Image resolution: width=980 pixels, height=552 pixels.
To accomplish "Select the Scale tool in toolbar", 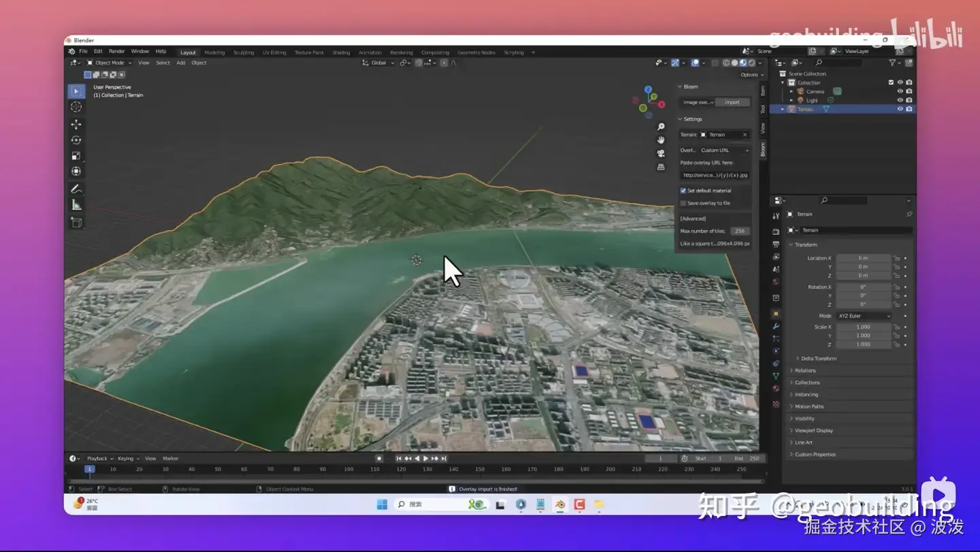I will [76, 156].
